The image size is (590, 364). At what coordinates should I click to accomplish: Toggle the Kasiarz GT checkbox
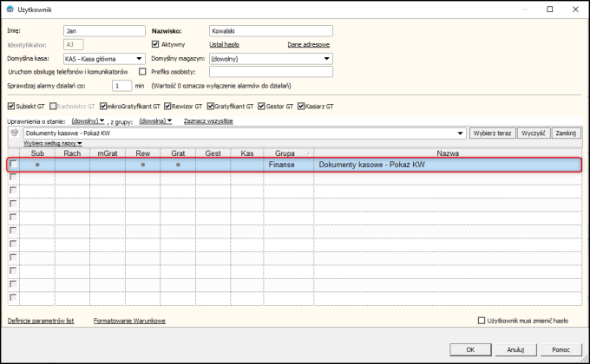[301, 107]
